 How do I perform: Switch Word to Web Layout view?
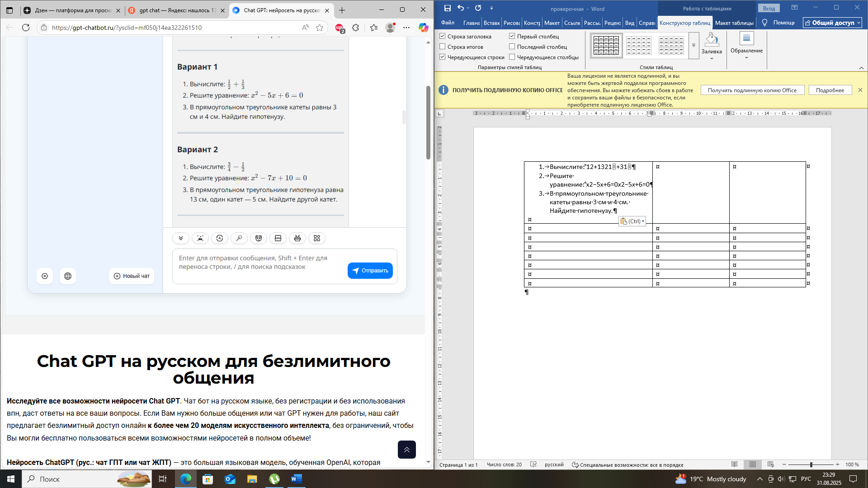[x=771, y=465]
